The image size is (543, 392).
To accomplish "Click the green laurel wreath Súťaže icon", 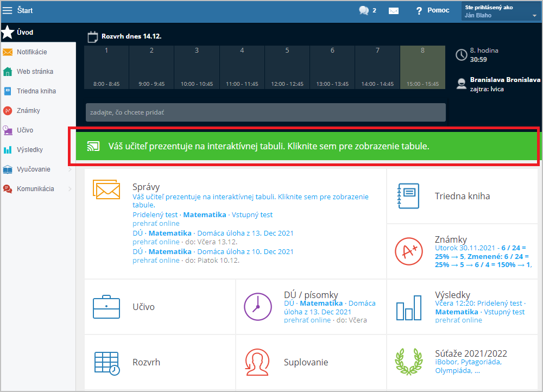I will coord(409,362).
